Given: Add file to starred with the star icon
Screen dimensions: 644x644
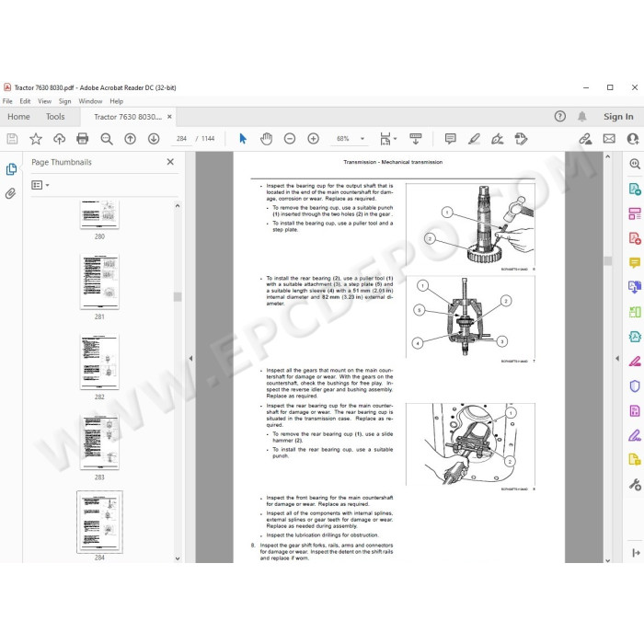Looking at the screenshot, I should [36, 139].
